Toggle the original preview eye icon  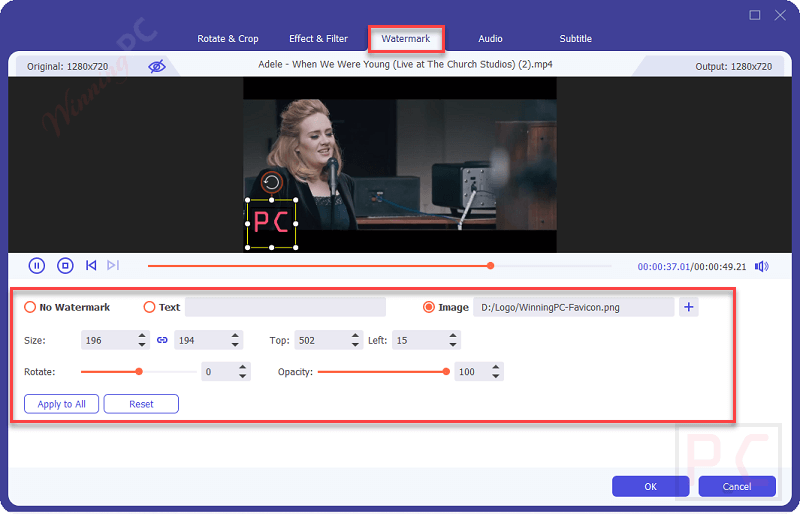157,66
